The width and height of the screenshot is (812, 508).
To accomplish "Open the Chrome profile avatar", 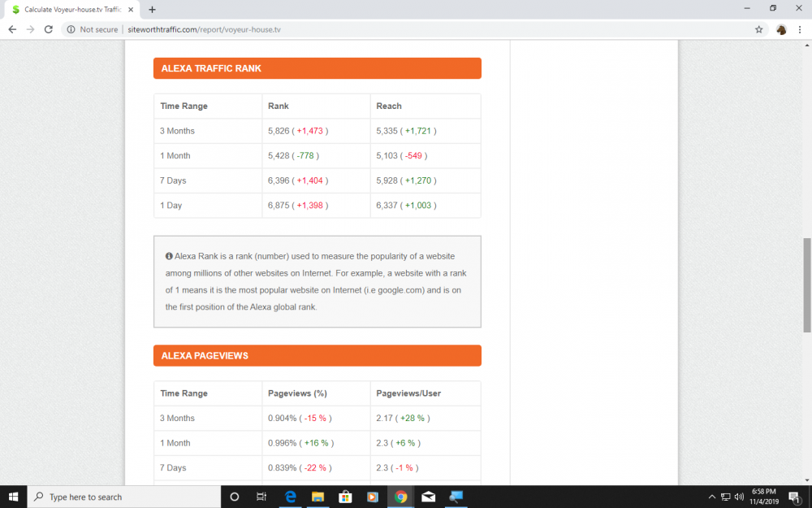I will tap(781, 29).
